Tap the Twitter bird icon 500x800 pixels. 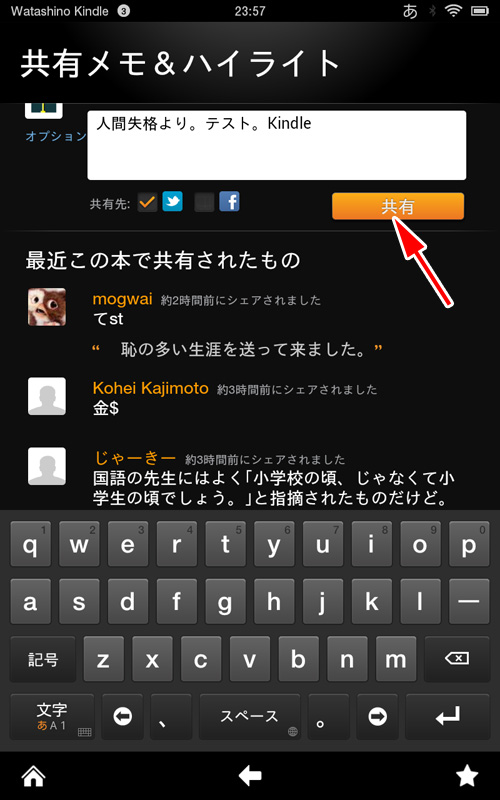[x=172, y=202]
